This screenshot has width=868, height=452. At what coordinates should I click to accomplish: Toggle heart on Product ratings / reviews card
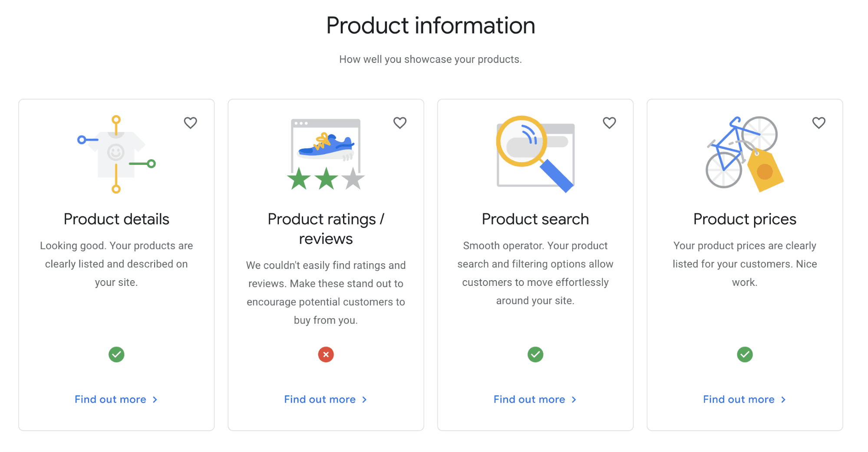point(399,123)
